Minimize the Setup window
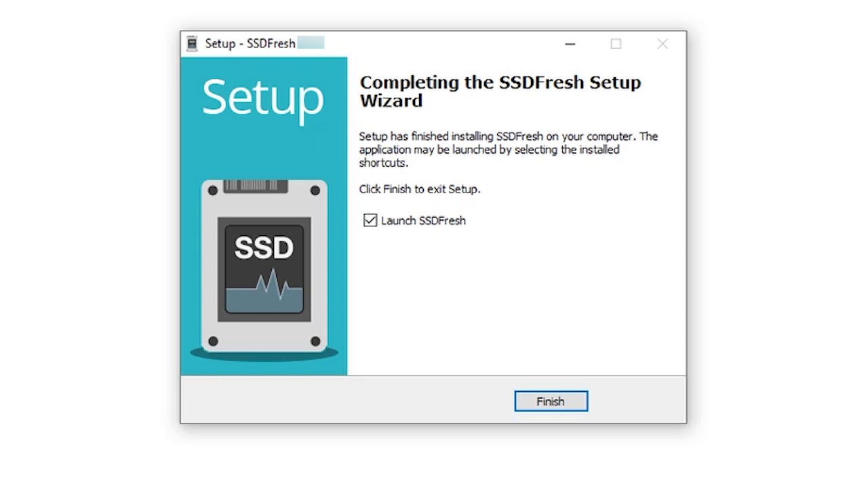 click(570, 44)
